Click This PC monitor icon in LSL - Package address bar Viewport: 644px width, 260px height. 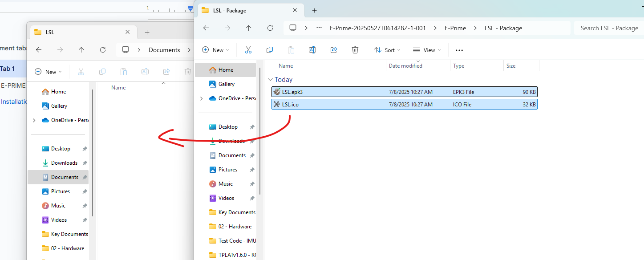[x=293, y=28]
